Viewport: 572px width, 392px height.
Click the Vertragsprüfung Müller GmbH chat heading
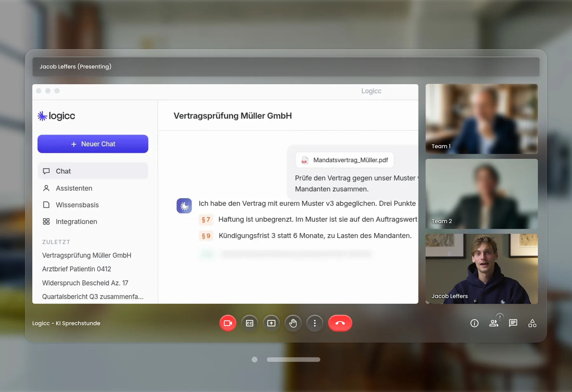pos(233,116)
